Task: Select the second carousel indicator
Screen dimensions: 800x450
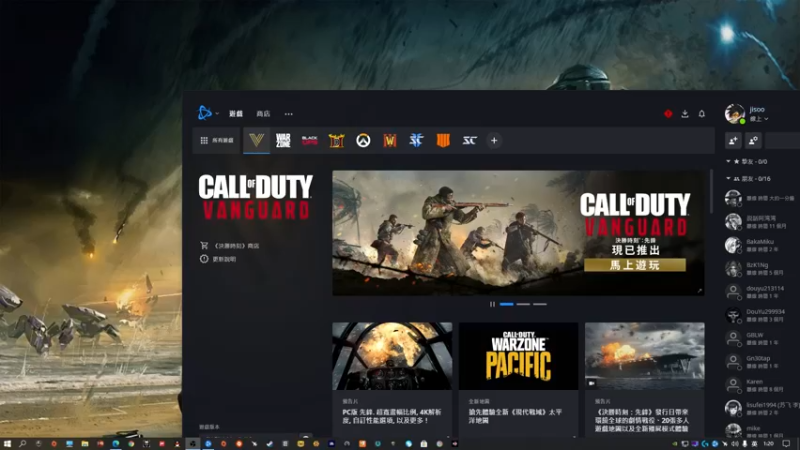Action: click(x=523, y=304)
